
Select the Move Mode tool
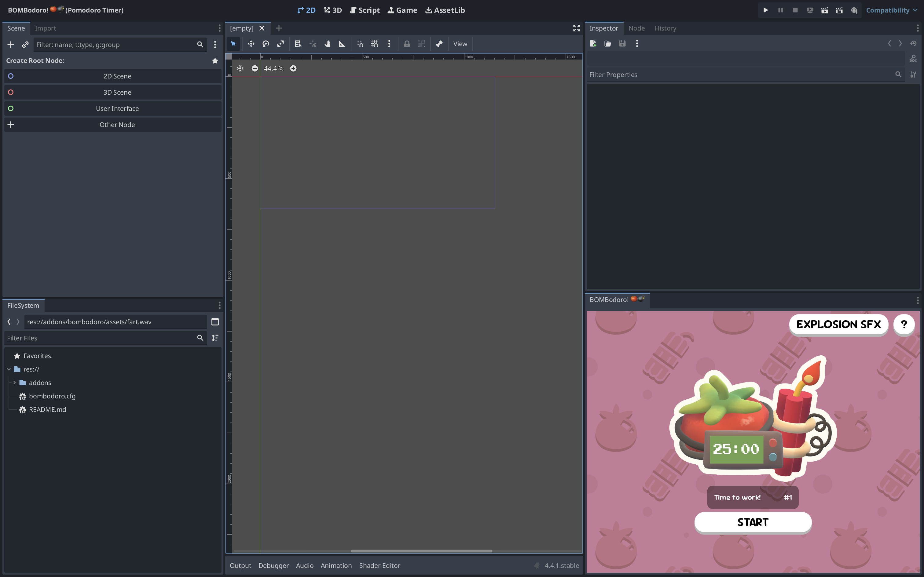click(x=251, y=44)
